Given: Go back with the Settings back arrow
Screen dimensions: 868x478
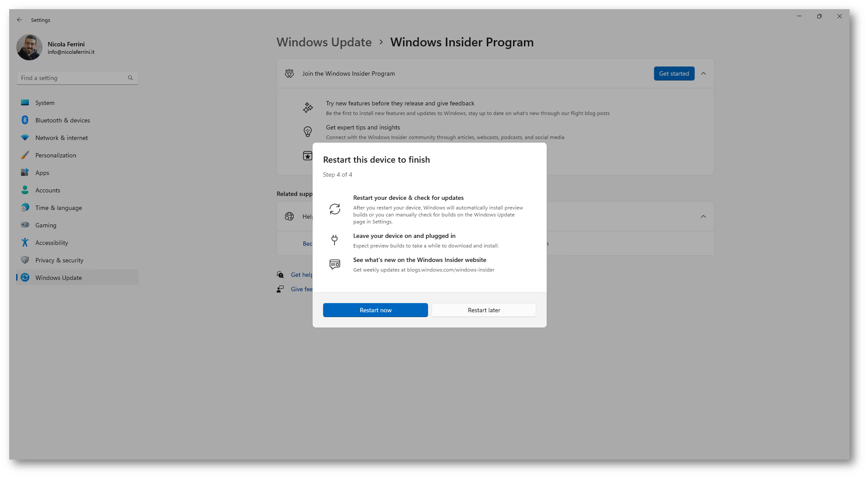Looking at the screenshot, I should click(x=20, y=20).
